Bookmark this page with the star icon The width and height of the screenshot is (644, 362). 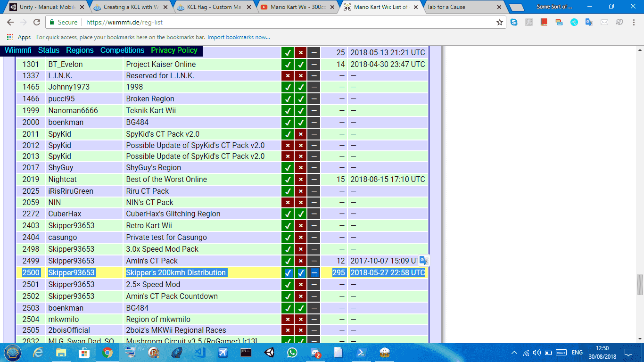[x=500, y=22]
